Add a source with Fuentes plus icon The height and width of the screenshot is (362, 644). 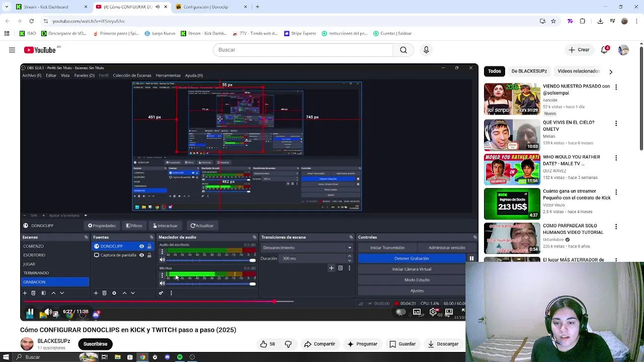pyautogui.click(x=96, y=293)
